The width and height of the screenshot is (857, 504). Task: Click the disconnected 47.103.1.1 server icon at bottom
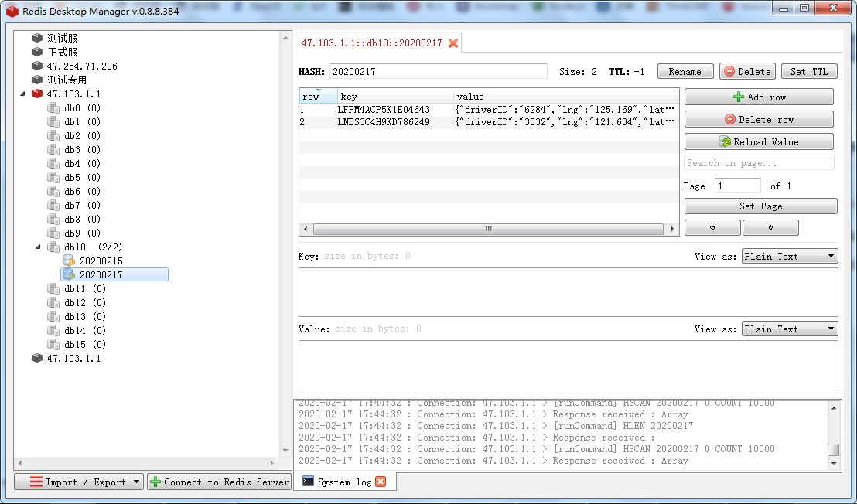(x=37, y=358)
